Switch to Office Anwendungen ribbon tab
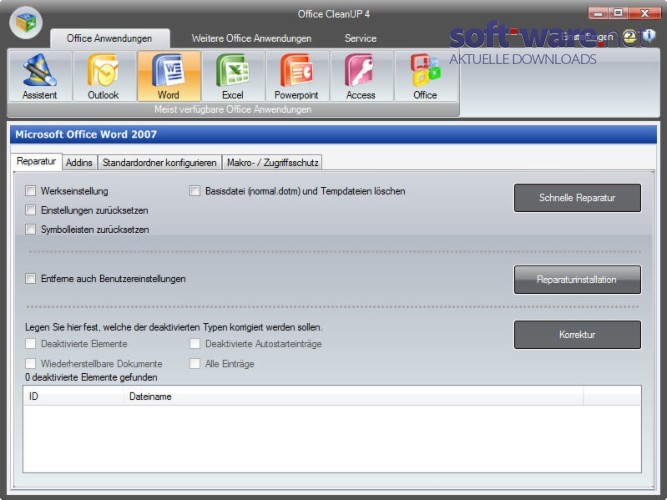 109,38
